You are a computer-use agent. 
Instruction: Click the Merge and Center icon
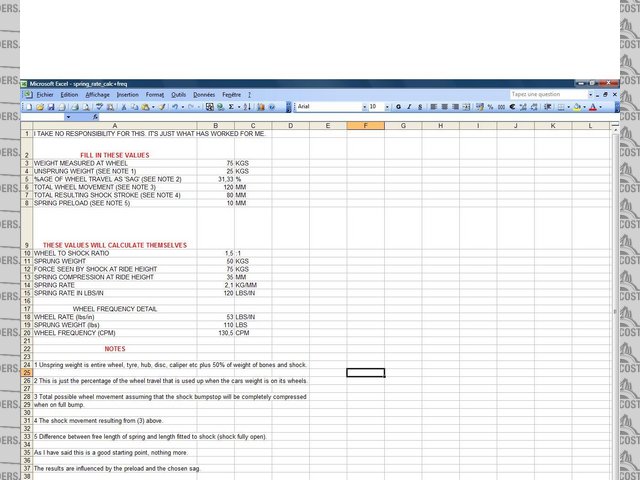tap(464, 106)
